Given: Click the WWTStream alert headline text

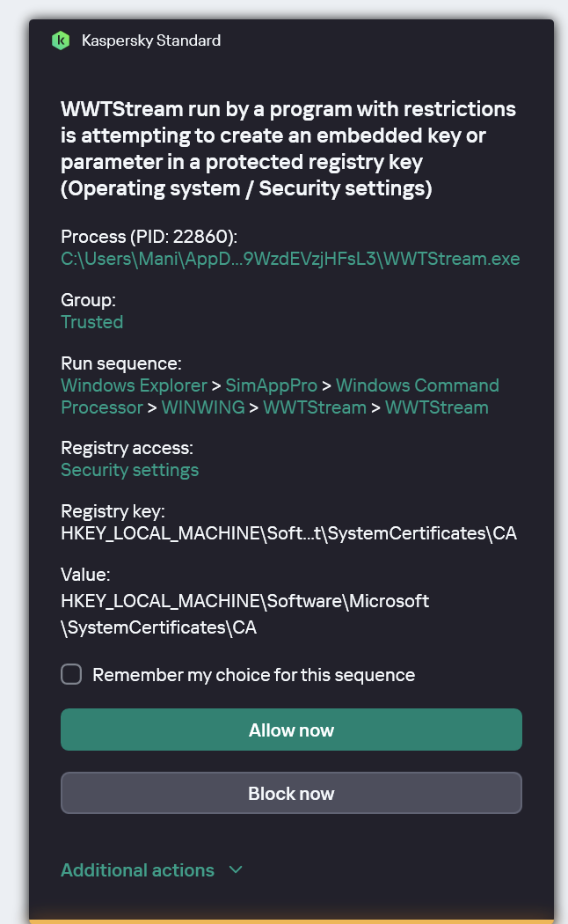Looking at the screenshot, I should pos(288,149).
